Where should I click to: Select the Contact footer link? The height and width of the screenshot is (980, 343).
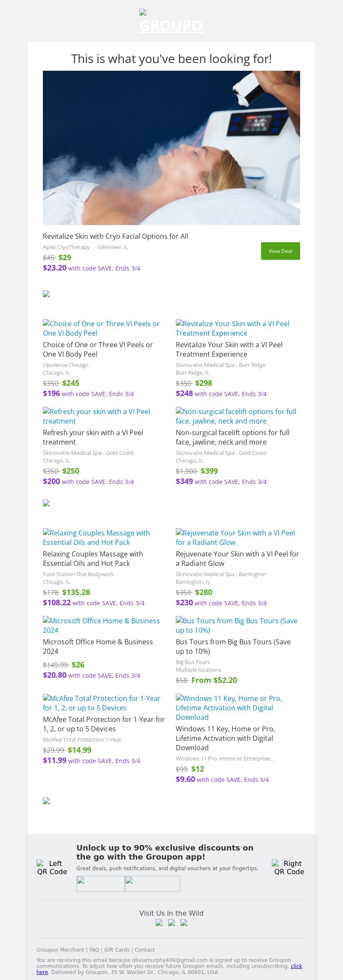pos(144,950)
